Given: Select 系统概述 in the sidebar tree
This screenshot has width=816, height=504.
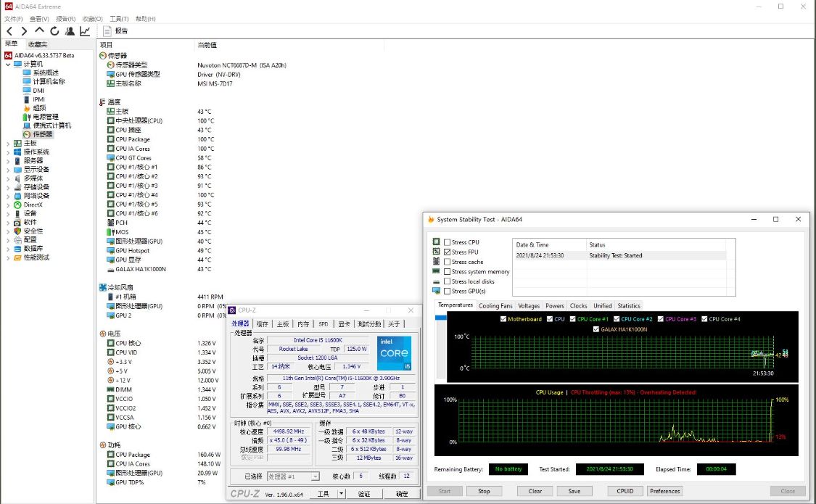Looking at the screenshot, I should coord(45,73).
